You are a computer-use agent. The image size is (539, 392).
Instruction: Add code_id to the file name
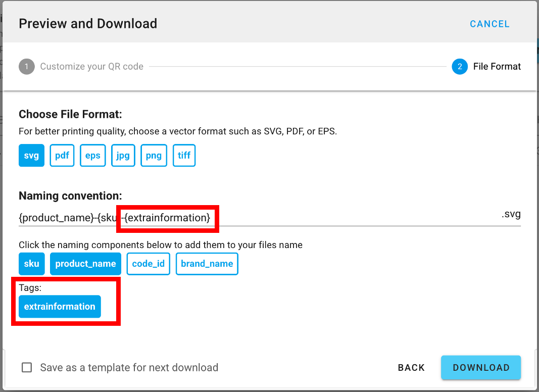pos(148,264)
